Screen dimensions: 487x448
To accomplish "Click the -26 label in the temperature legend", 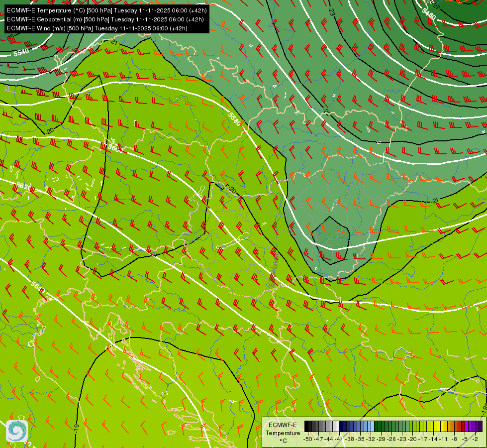I will pos(391,439).
